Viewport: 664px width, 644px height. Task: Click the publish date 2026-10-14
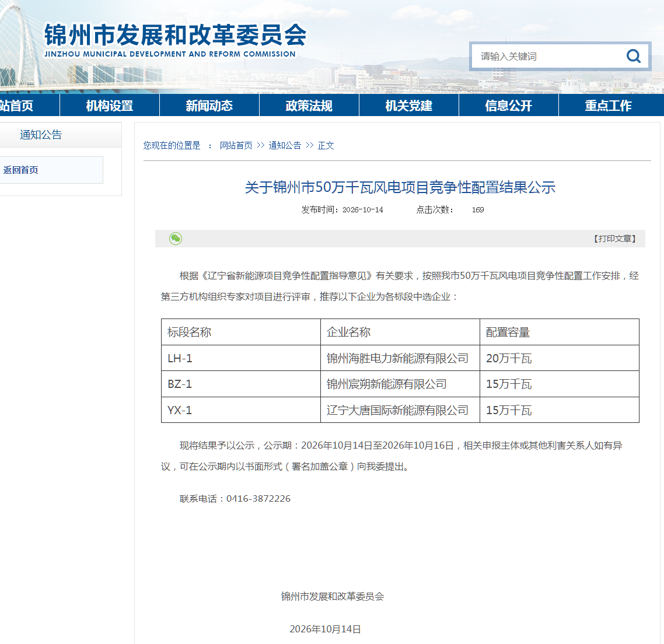pyautogui.click(x=362, y=209)
